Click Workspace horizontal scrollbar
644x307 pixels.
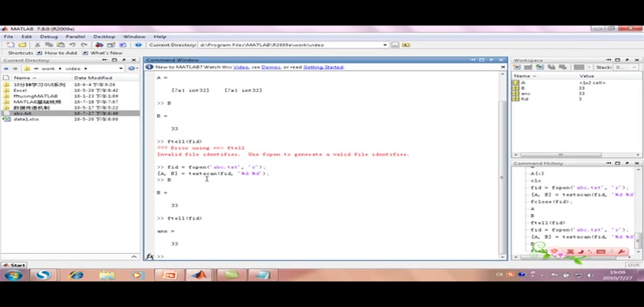560,155
